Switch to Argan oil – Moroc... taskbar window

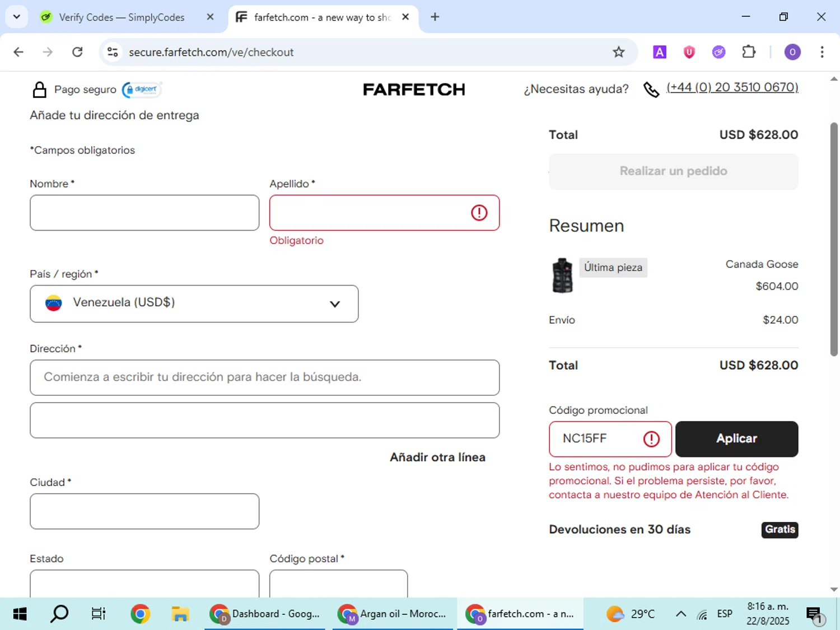393,614
